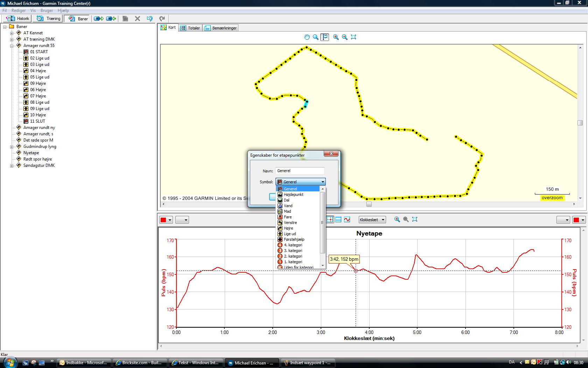Image resolution: width=588 pixels, height=368 pixels.
Task: Fit the map to window using the zoom-extents icon
Action: pyautogui.click(x=353, y=37)
